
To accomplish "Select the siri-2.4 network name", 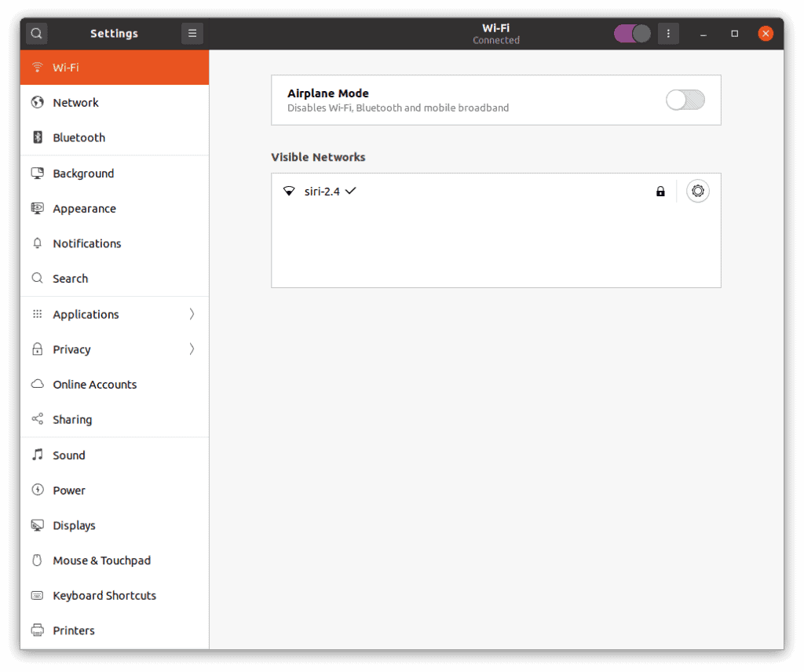I will pyautogui.click(x=322, y=192).
